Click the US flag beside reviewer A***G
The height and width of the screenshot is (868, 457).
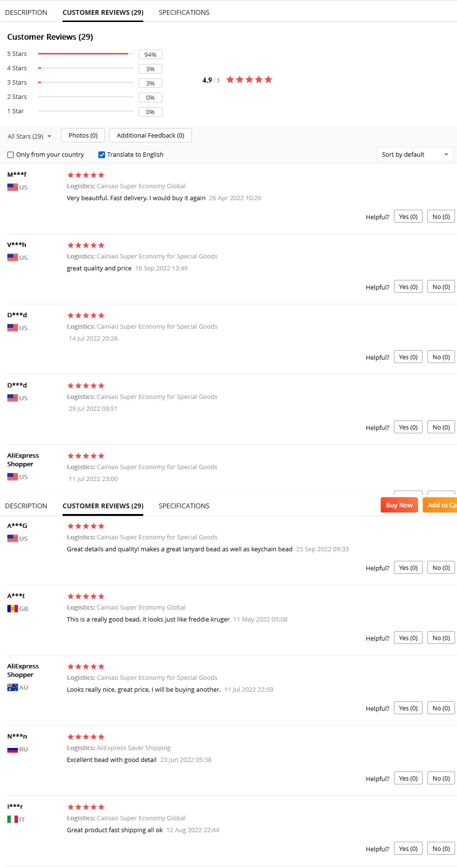point(12,538)
